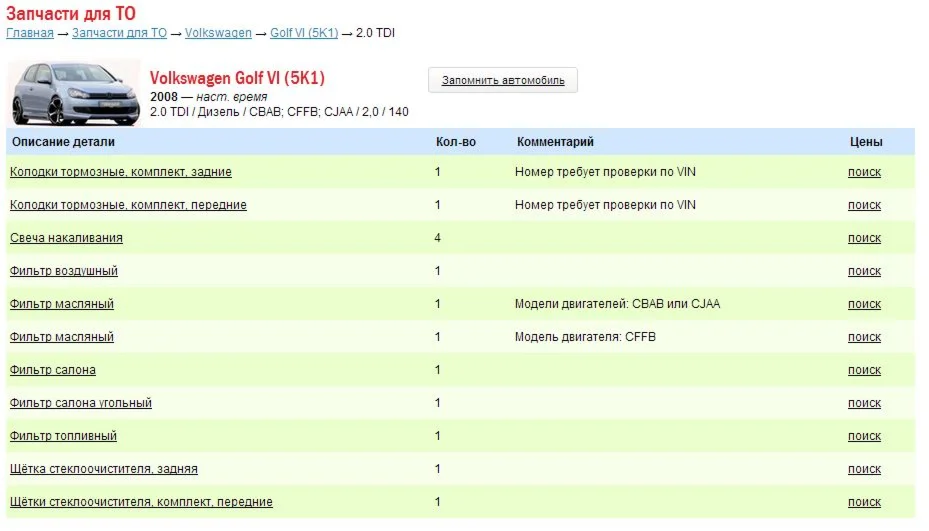Click the Volkswagen Golf car thumbnail

[x=74, y=92]
